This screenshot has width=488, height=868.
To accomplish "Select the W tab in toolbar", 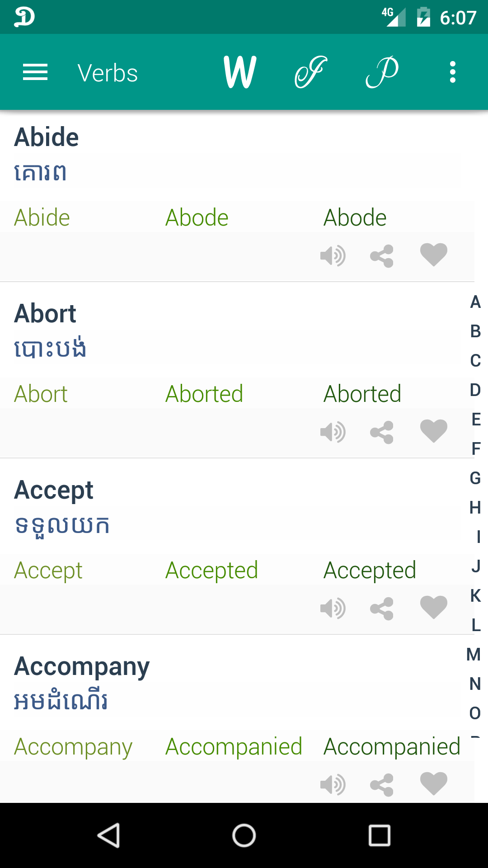I will click(240, 72).
